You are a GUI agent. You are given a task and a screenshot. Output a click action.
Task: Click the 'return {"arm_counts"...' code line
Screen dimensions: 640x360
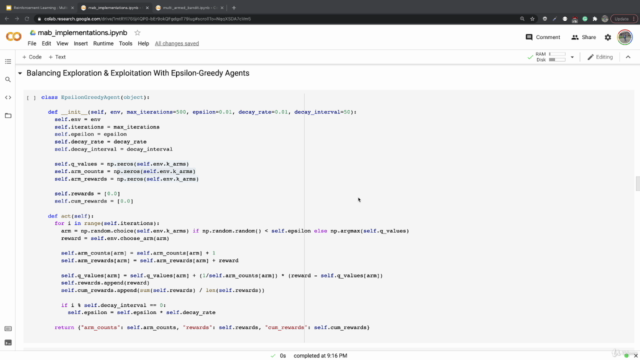pyautogui.click(x=212, y=327)
